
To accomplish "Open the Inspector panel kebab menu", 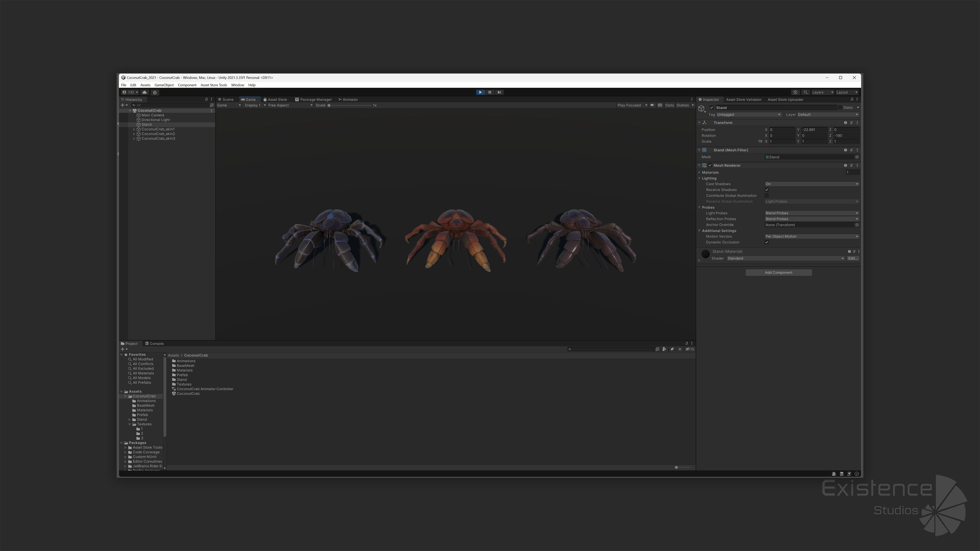I will [857, 100].
